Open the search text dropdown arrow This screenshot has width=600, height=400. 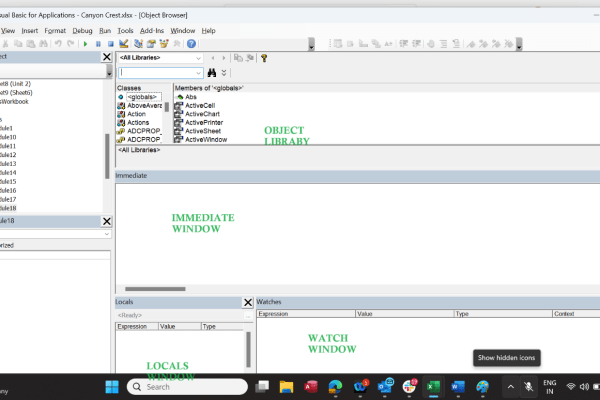click(198, 73)
